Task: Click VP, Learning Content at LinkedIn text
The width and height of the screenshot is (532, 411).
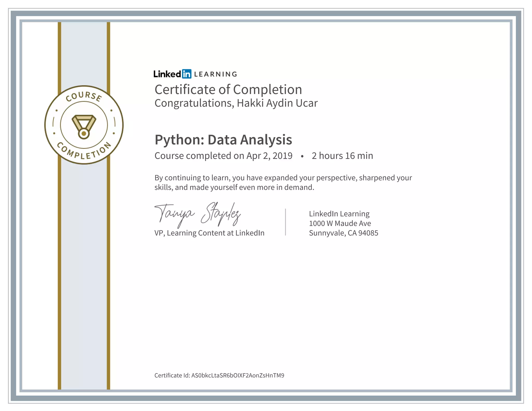Action: [x=209, y=233]
